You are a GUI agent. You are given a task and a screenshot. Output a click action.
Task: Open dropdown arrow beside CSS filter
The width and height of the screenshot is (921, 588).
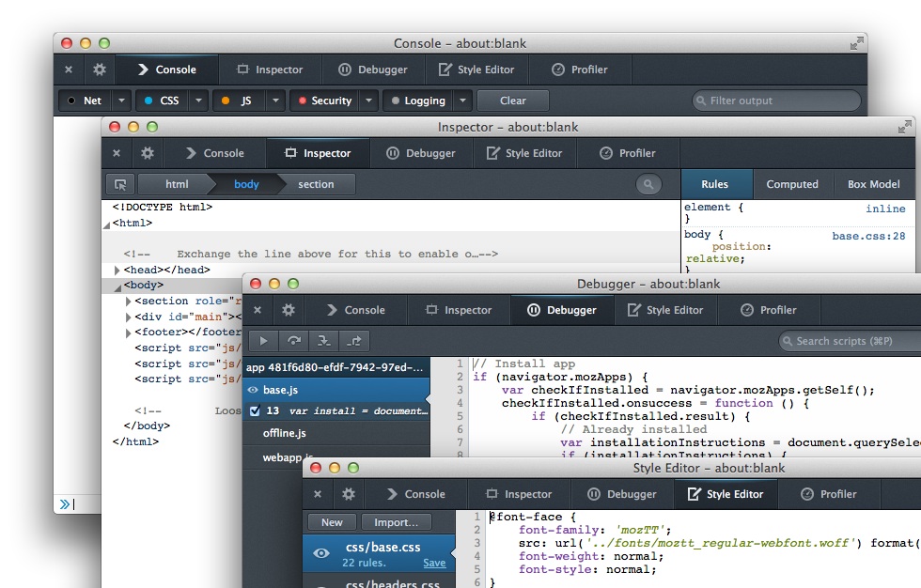click(198, 101)
